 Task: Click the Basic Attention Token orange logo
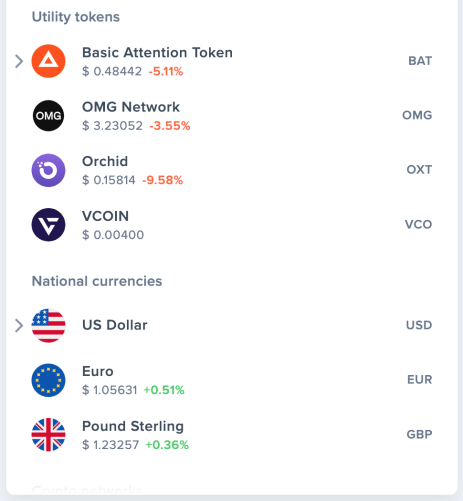tap(48, 61)
